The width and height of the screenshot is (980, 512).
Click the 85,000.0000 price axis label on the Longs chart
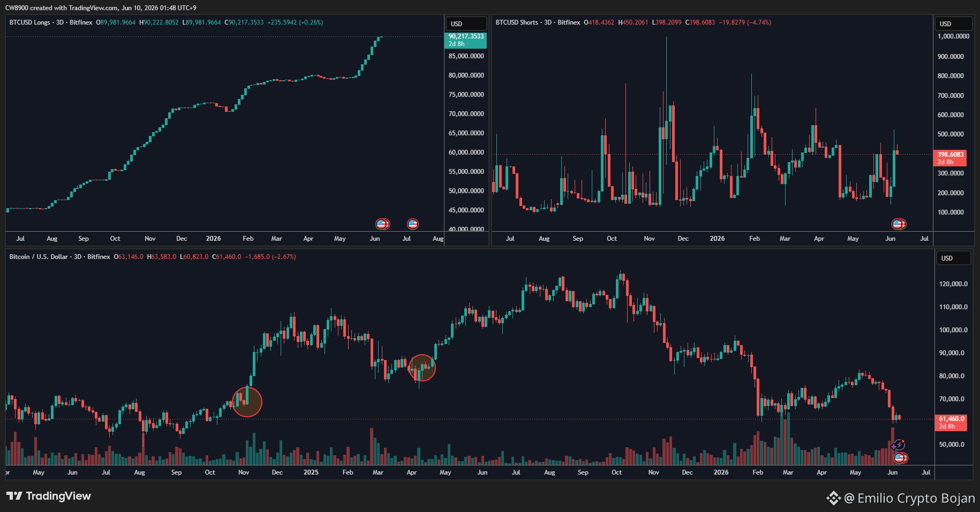coord(466,56)
